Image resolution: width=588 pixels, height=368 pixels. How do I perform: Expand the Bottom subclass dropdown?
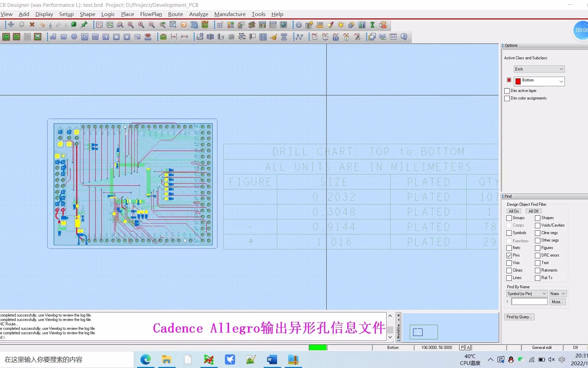point(561,81)
